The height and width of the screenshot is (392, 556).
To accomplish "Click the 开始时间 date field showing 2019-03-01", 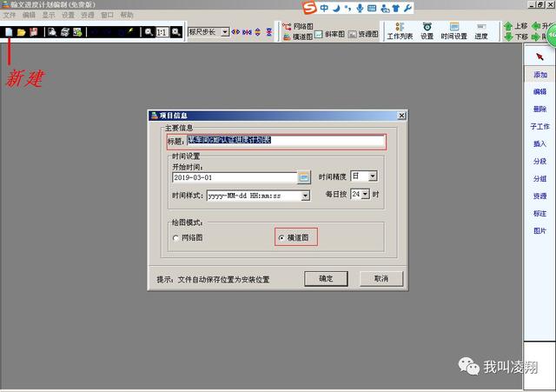I will click(x=235, y=177).
